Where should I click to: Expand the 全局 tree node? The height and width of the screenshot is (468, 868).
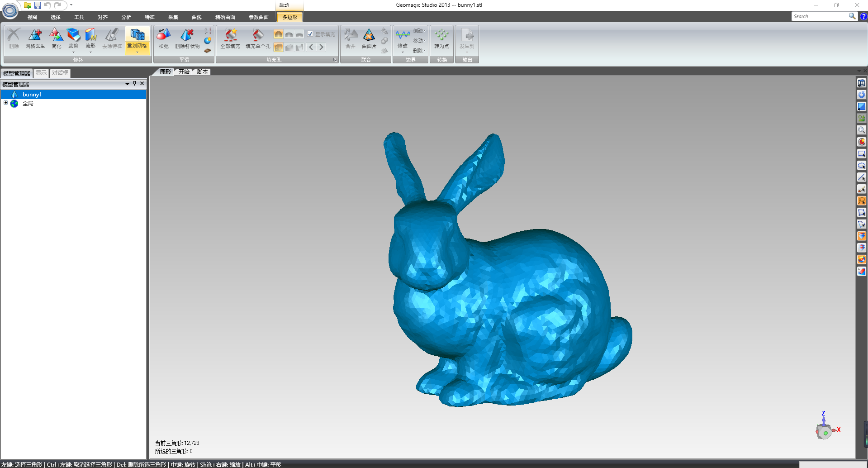click(x=6, y=103)
